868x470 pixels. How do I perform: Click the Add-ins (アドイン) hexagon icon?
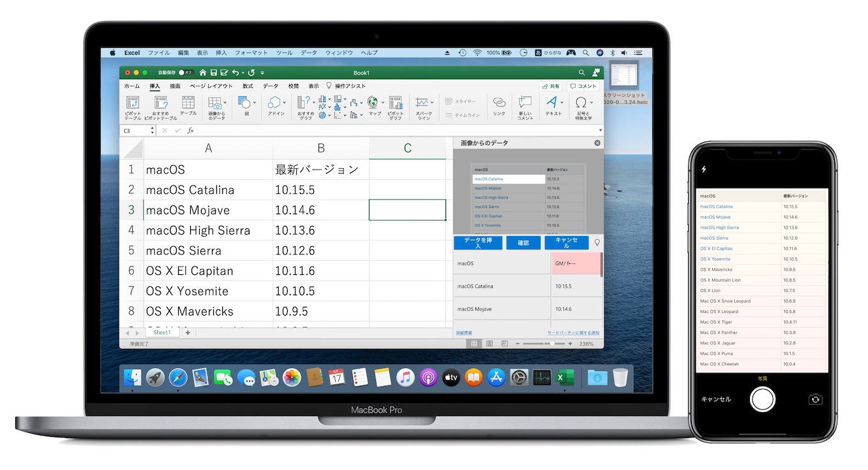coord(274,103)
